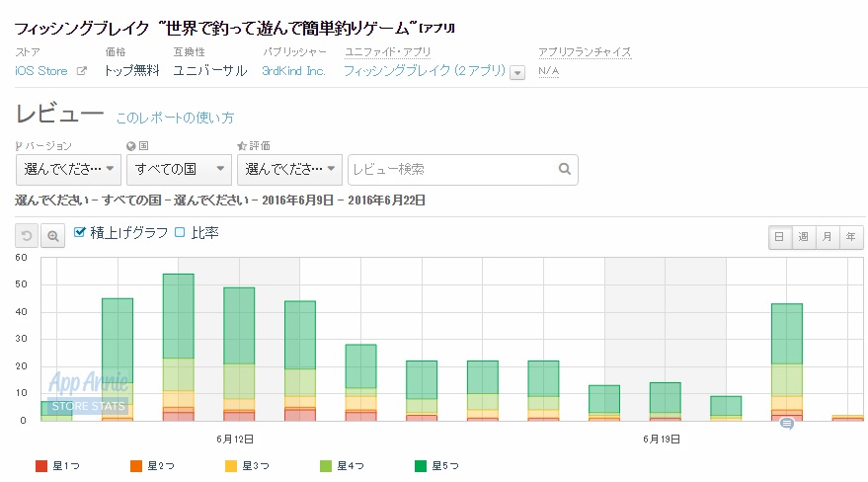Click the app title フィッシングブレイク heading

point(235,28)
